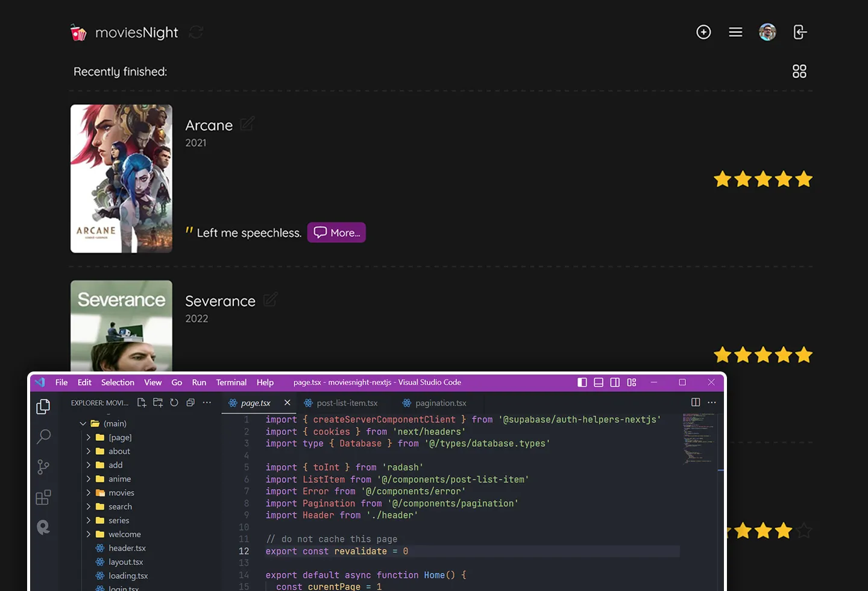868x591 pixels.
Task: Click New Folder icon in Explorer header
Action: click(158, 402)
